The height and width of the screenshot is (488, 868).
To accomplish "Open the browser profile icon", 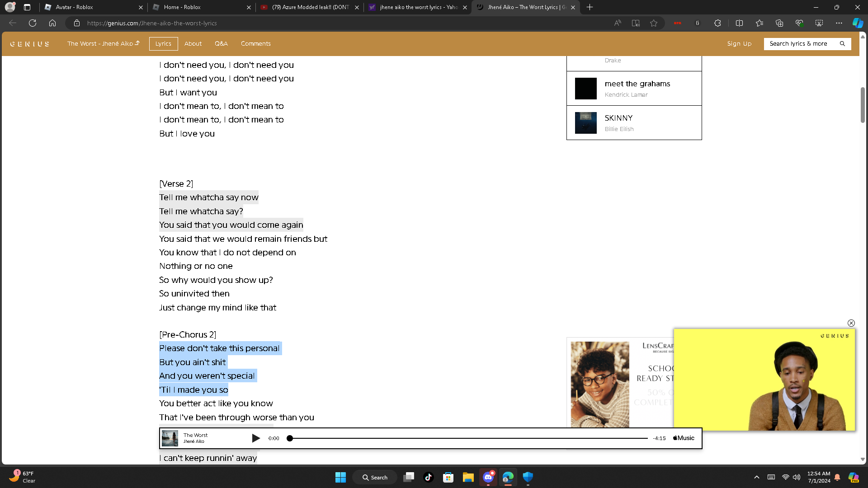I will [10, 7].
